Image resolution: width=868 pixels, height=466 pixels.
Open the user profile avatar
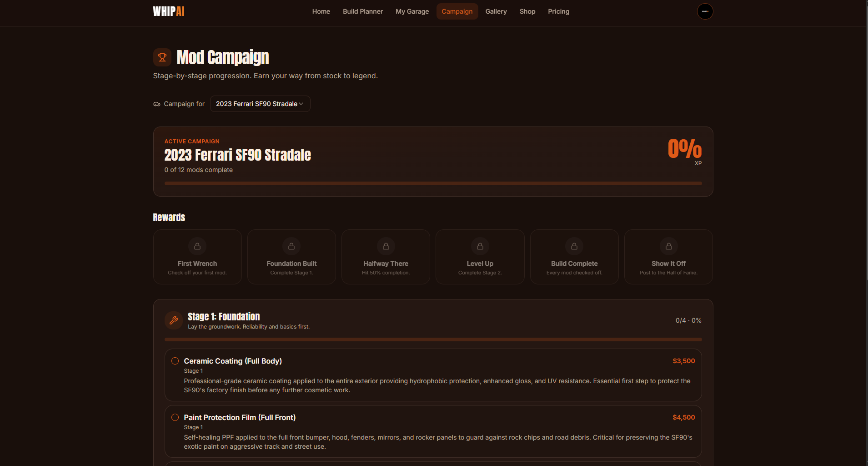705,11
